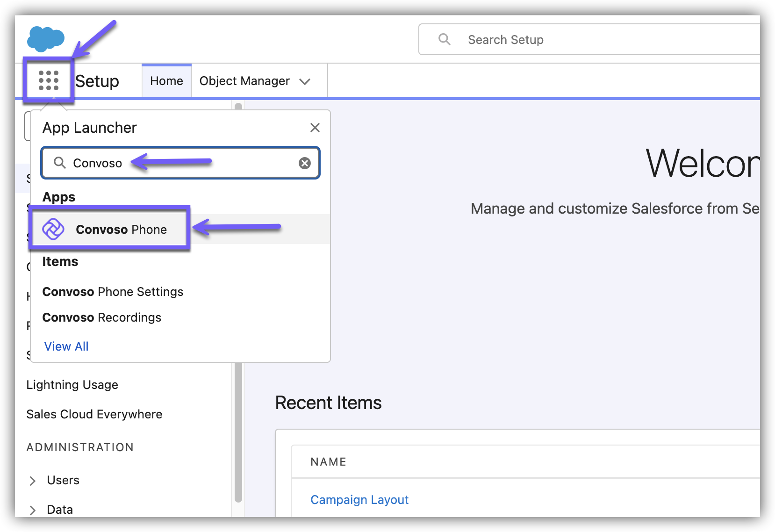This screenshot has height=532, width=775.
Task: Expand the Users tree section
Action: pyautogui.click(x=32, y=481)
